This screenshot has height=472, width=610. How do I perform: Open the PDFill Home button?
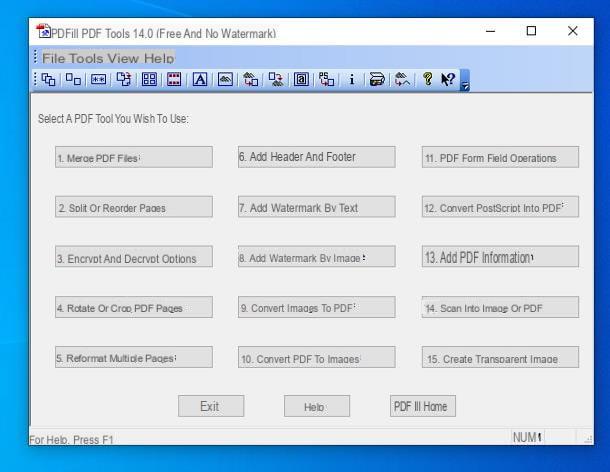423,406
